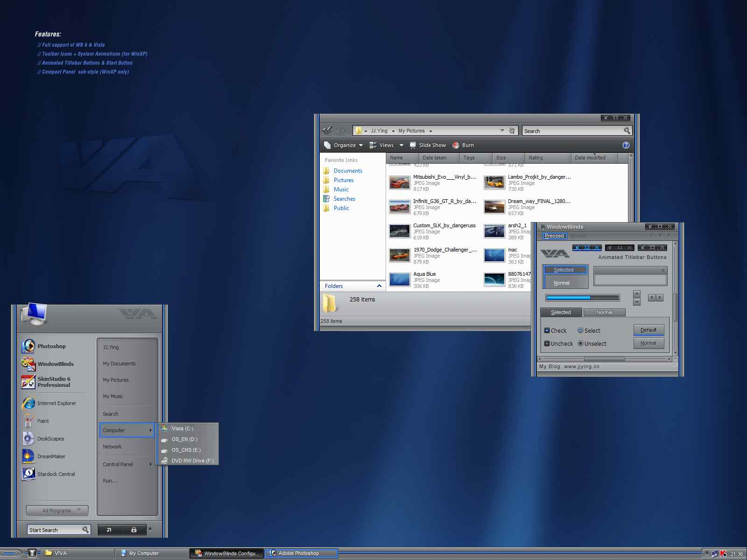Launch Photoshop from the start menu
The height and width of the screenshot is (560, 747).
(44, 346)
